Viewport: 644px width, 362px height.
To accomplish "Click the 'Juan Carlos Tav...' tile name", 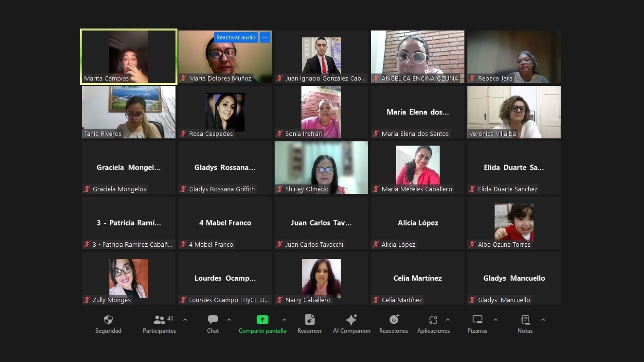I will click(321, 223).
